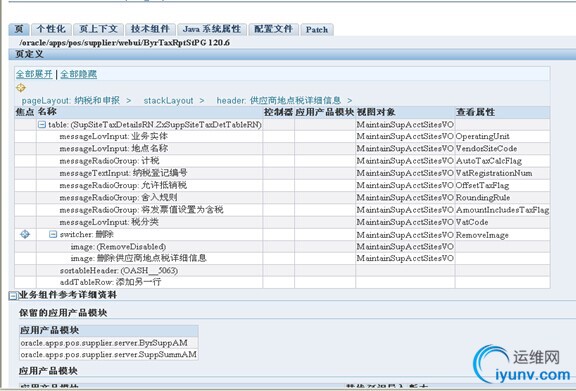
Task: Click oracle.apps.pos.supplier.server.SuppSummAM entry
Action: click(108, 355)
